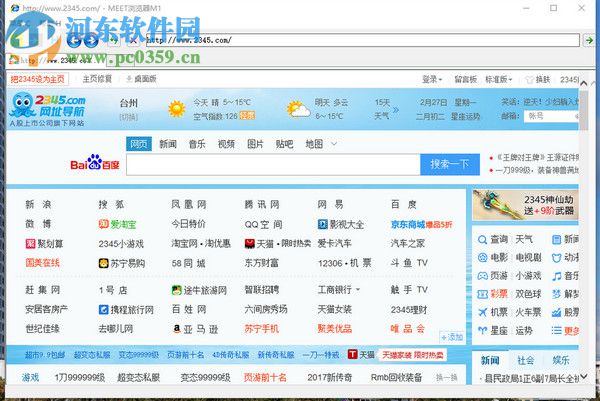Click the red 天猫 T icon in blue bar
This screenshot has height=401, width=600.
tap(352, 355)
